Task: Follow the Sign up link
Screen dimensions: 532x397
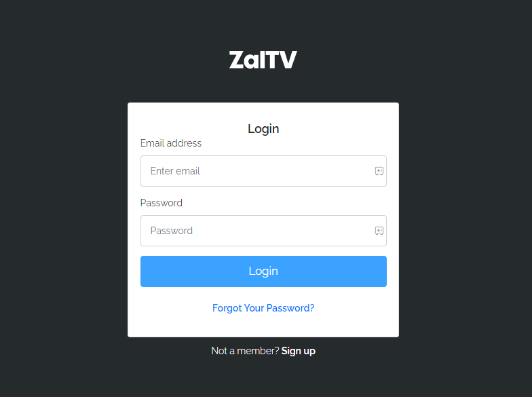Action: pos(299,351)
